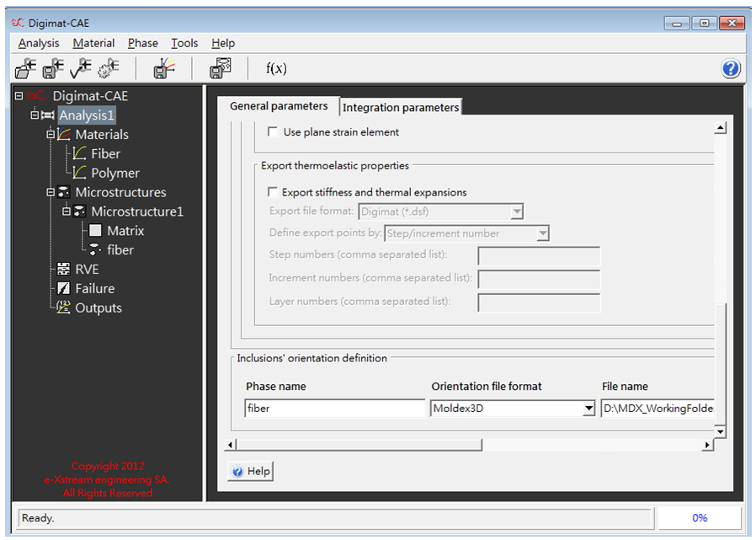The width and height of the screenshot is (756, 540).
Task: Click the Layer numbers input field
Action: point(539,302)
